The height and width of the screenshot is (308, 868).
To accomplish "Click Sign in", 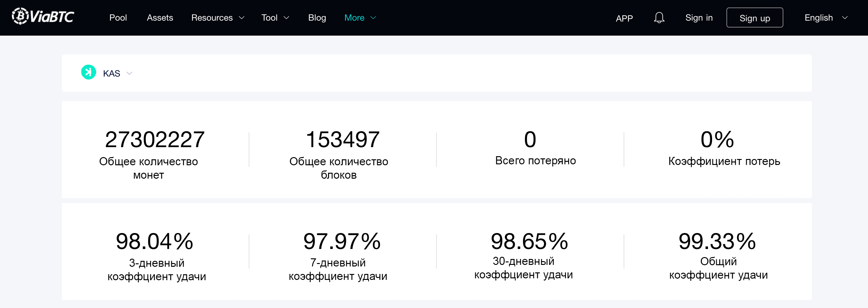I will (699, 17).
